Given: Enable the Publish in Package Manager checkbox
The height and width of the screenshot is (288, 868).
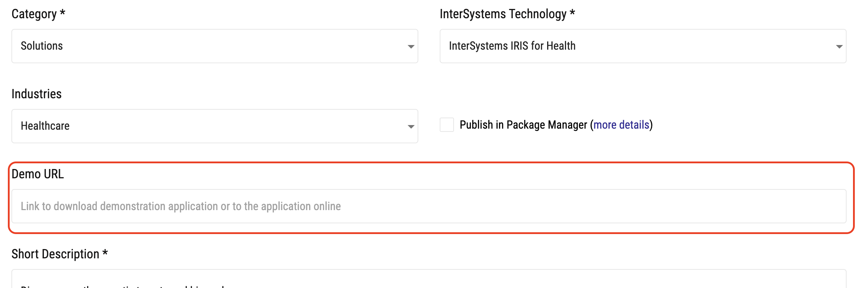Looking at the screenshot, I should 446,125.
